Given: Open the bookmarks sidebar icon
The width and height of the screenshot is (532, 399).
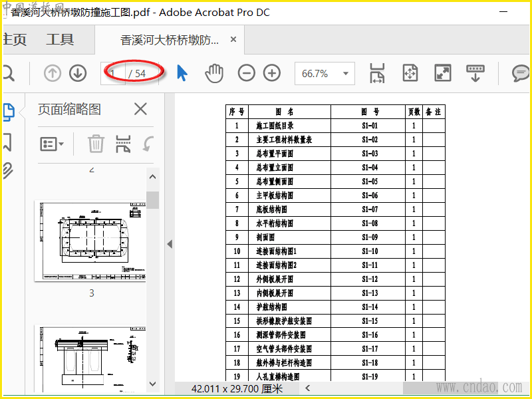Looking at the screenshot, I should (x=7, y=142).
